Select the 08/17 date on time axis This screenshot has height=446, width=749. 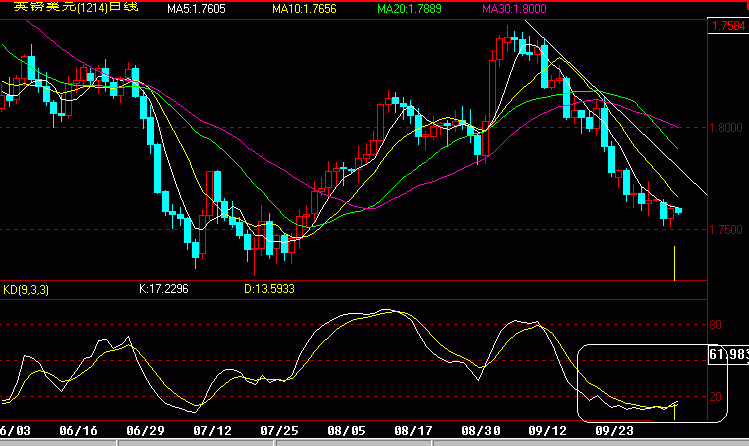pyautogui.click(x=414, y=431)
